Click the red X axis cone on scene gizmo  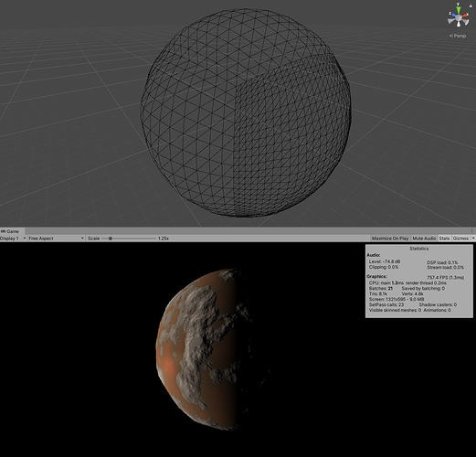465,15
